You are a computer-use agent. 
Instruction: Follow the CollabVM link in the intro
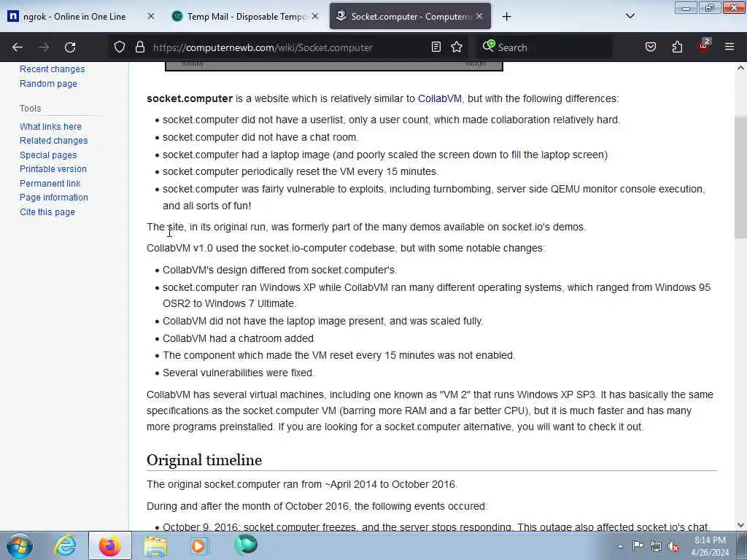pos(440,98)
